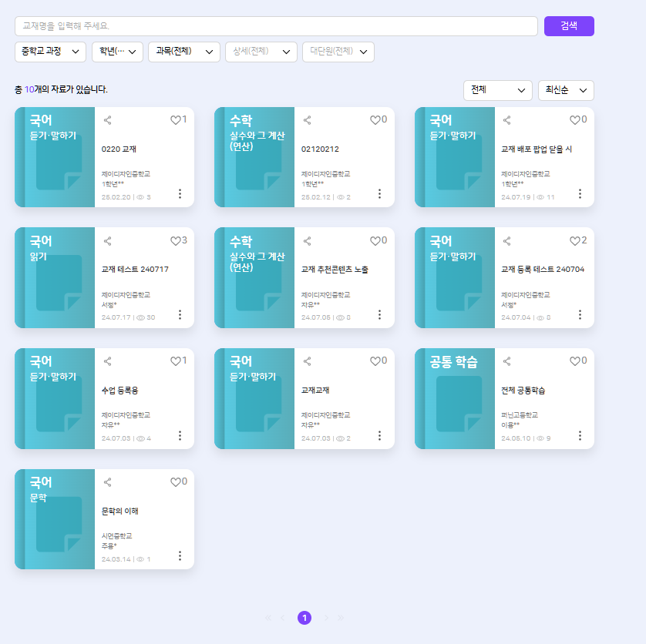Share the 교재 추천콘텐츠 노출 card

pos(308,241)
